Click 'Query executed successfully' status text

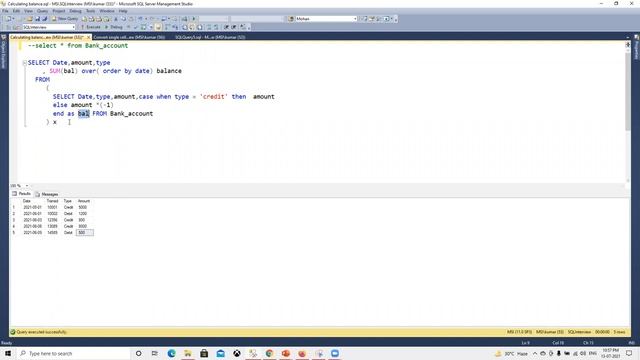[41, 332]
